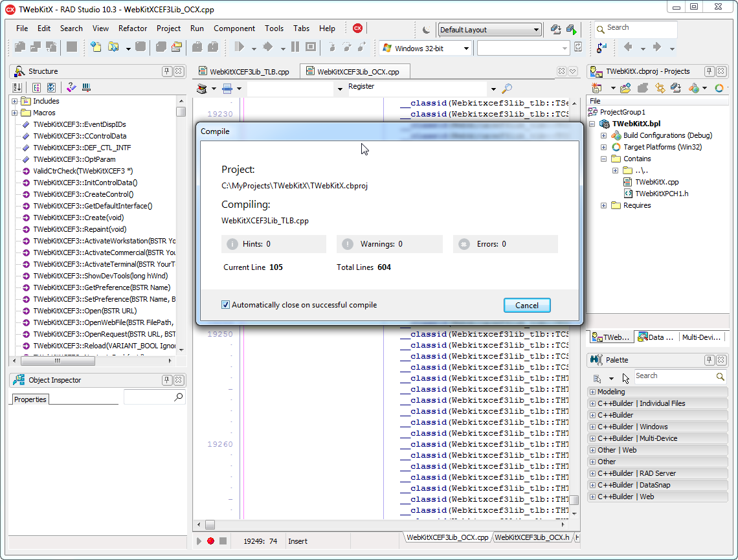
Task: Click the Pause toolbar icon
Action: click(x=295, y=47)
